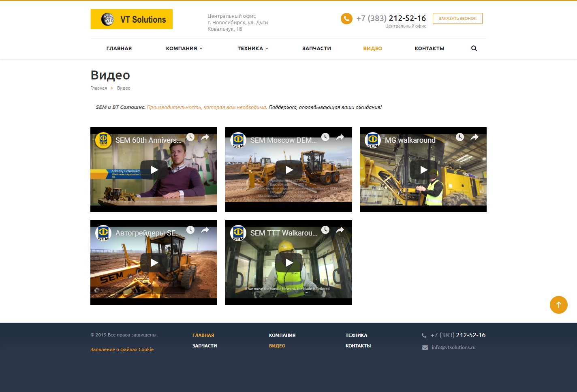Image resolution: width=577 pixels, height=392 pixels.
Task: Click the info@vtsolutions.ru email link
Action: pyautogui.click(x=454, y=347)
